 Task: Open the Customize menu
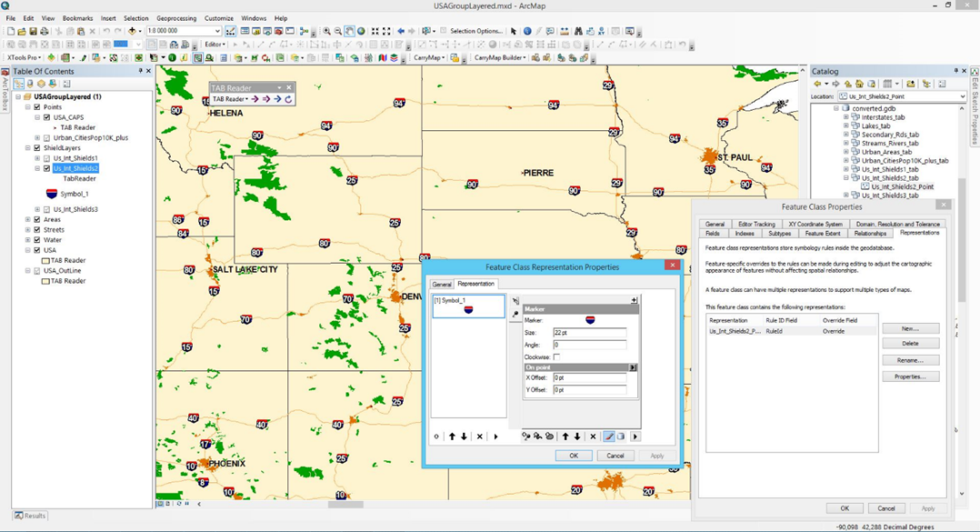(219, 18)
